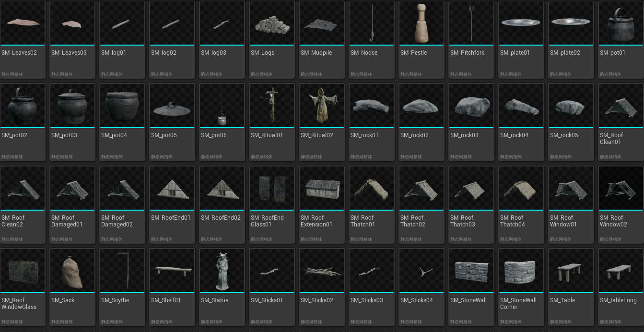Select the "SM_plate02" label
This screenshot has height=332, width=644.
pos(565,53)
